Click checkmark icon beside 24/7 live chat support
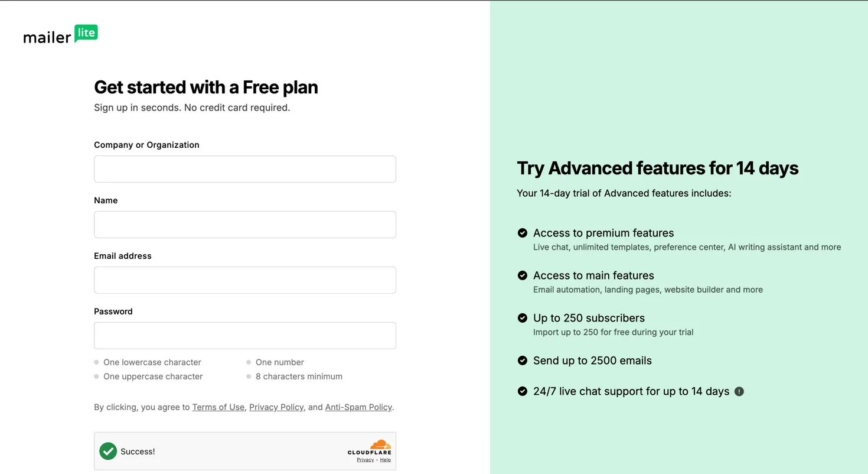This screenshot has height=474, width=868. [x=523, y=391]
